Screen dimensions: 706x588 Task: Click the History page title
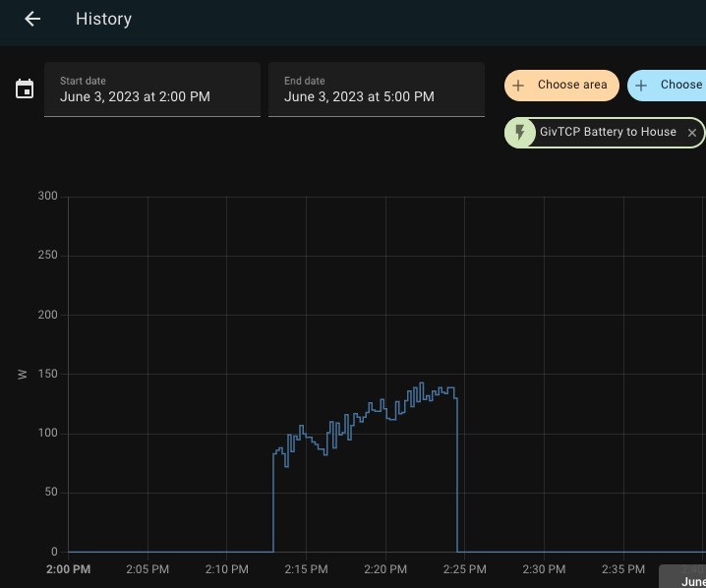point(103,19)
